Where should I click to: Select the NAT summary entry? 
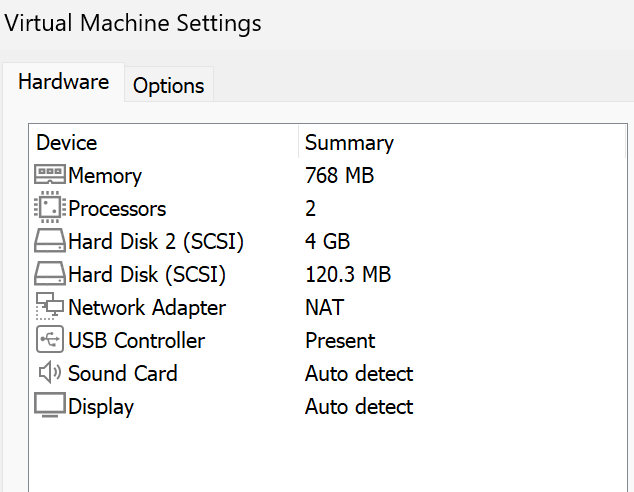pyautogui.click(x=324, y=308)
